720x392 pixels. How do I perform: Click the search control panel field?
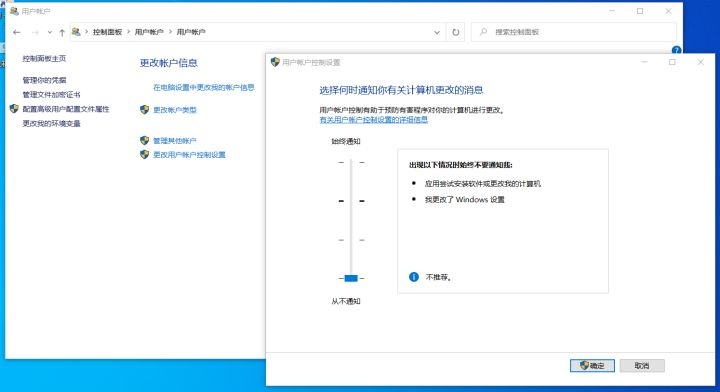(574, 32)
